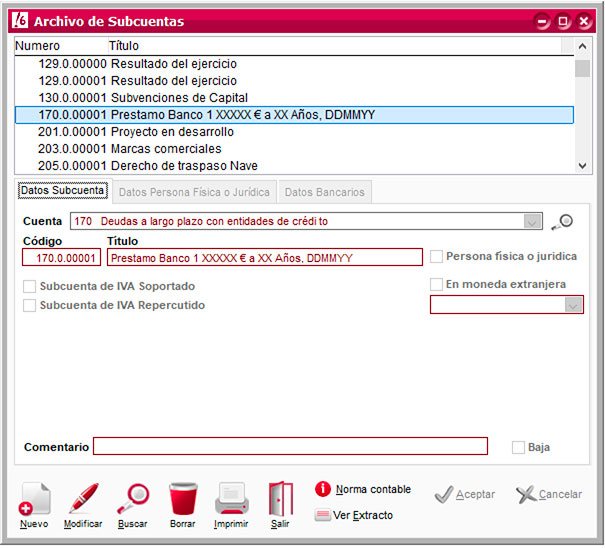Click the Cancelar cross button
This screenshot has width=605, height=548.
point(549,494)
